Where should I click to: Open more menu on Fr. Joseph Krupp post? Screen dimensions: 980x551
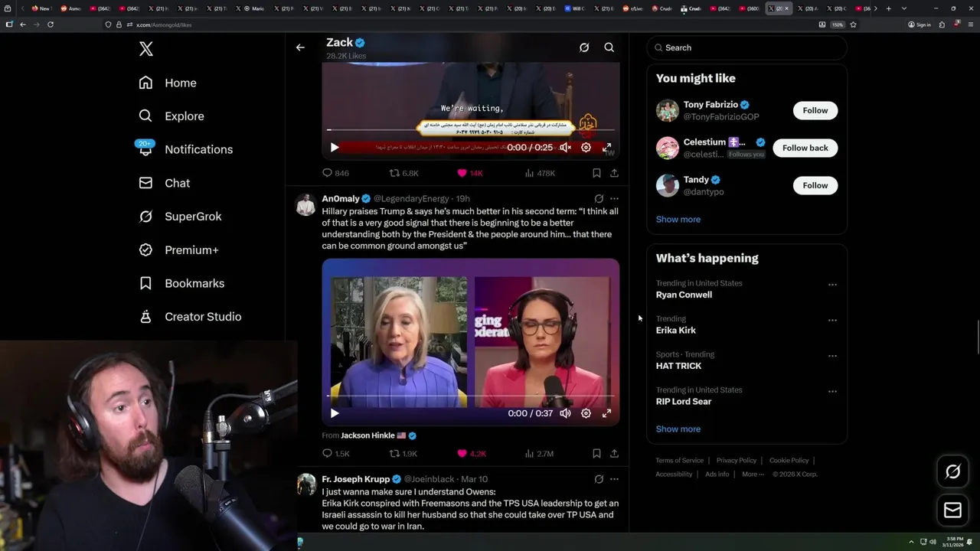click(614, 479)
